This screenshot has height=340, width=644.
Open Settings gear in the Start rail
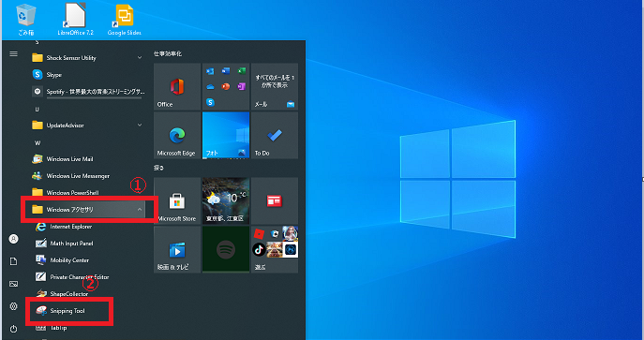click(x=13, y=306)
